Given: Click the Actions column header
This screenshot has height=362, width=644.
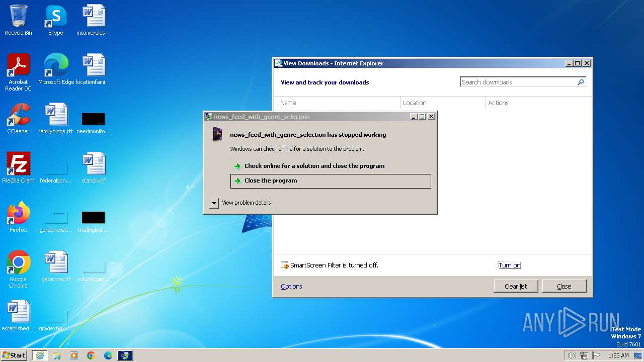Looking at the screenshot, I should [x=538, y=103].
